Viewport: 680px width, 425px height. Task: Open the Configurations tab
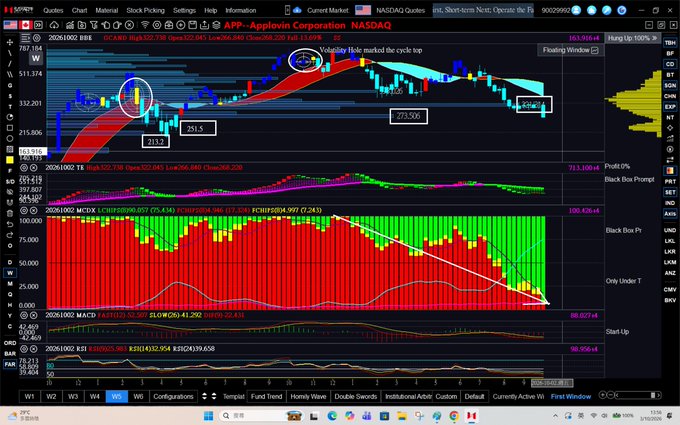click(x=173, y=396)
